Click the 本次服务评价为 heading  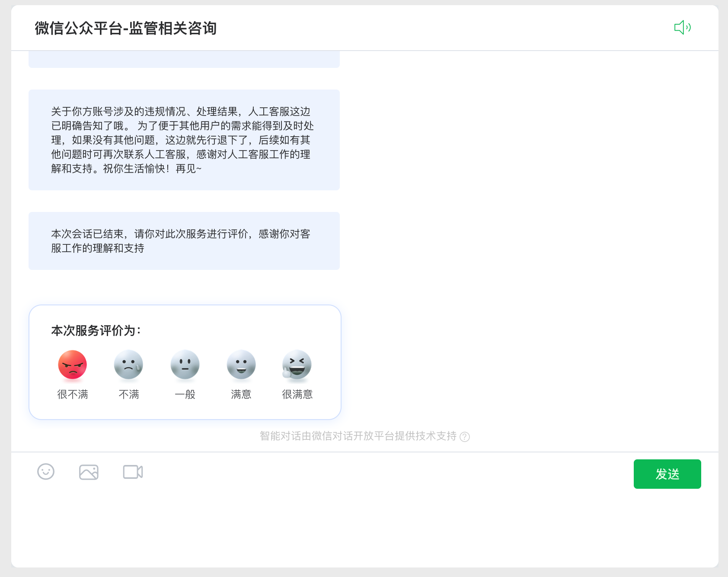pyautogui.click(x=96, y=330)
